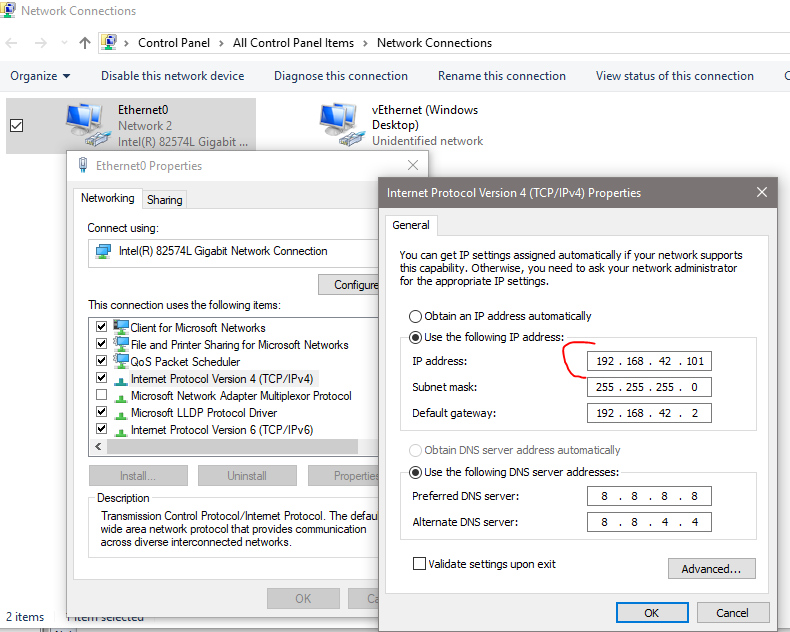Open the Organize dropdown menu

pos(40,76)
